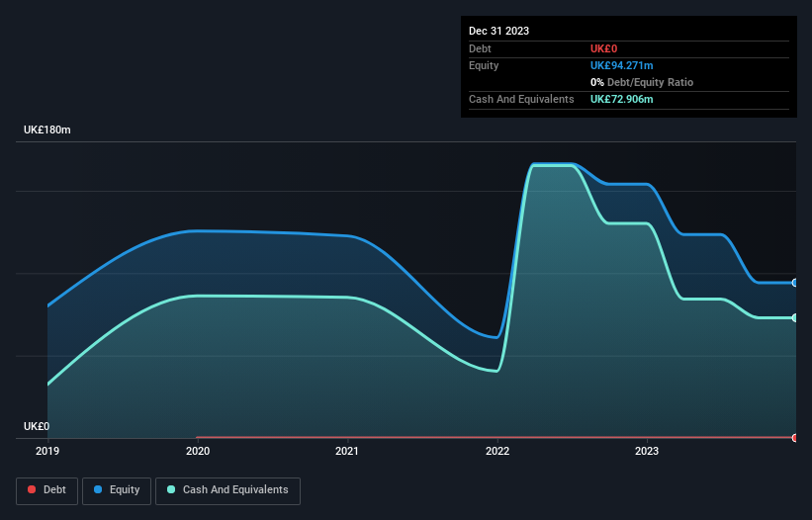Click the red UK£0 debt value
This screenshot has height=520, width=812.
point(604,48)
